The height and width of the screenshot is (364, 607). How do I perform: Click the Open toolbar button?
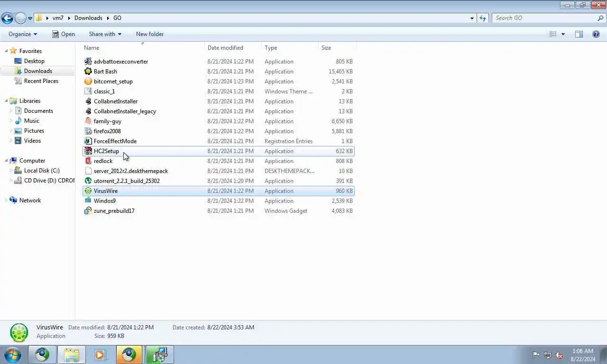tap(63, 34)
